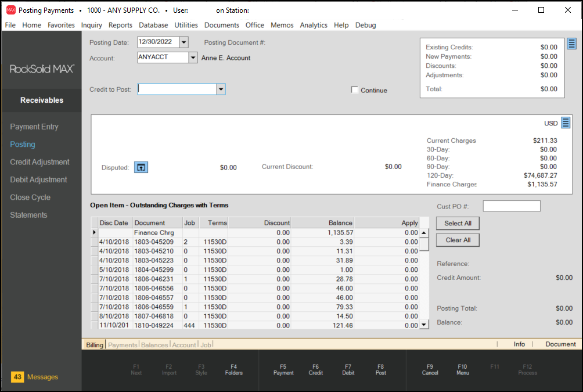This screenshot has height=392, width=583.
Task: Switch to the Job tab
Action: [206, 345]
